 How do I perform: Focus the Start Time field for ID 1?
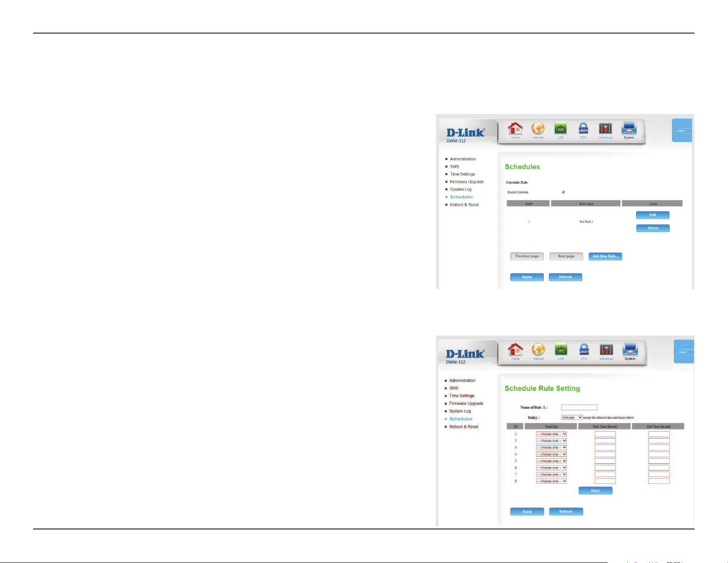[x=605, y=434]
